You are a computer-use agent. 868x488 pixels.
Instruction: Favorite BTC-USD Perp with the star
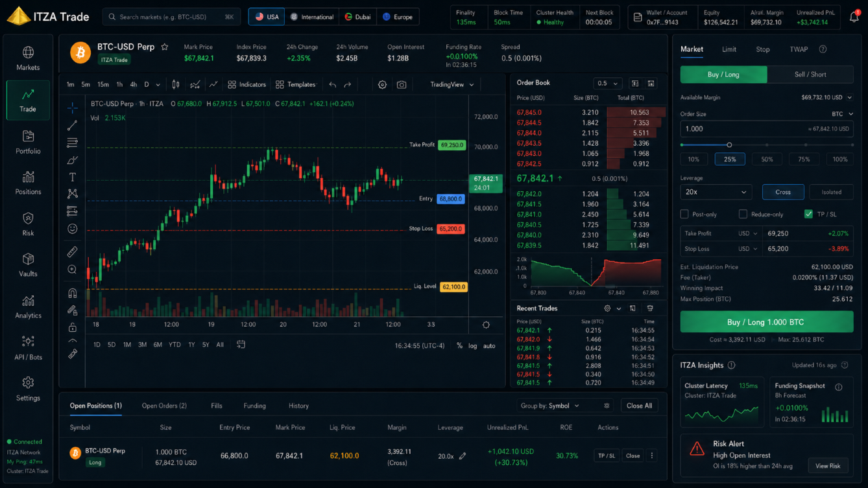[165, 47]
